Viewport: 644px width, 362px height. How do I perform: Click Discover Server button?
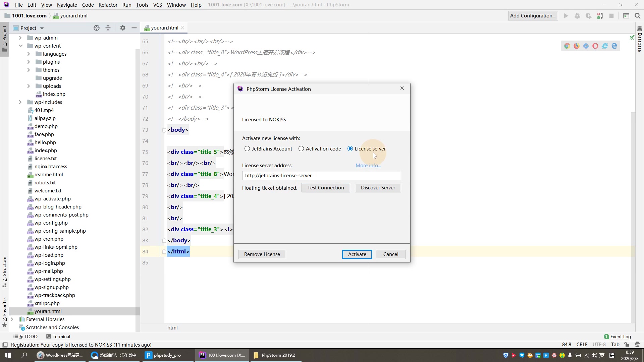[378, 188]
